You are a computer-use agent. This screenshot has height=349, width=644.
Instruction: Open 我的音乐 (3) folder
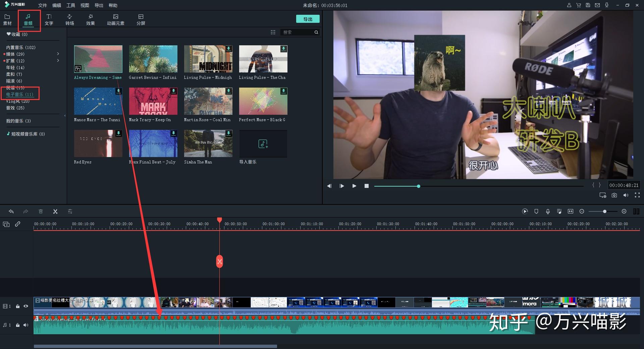[x=18, y=121]
